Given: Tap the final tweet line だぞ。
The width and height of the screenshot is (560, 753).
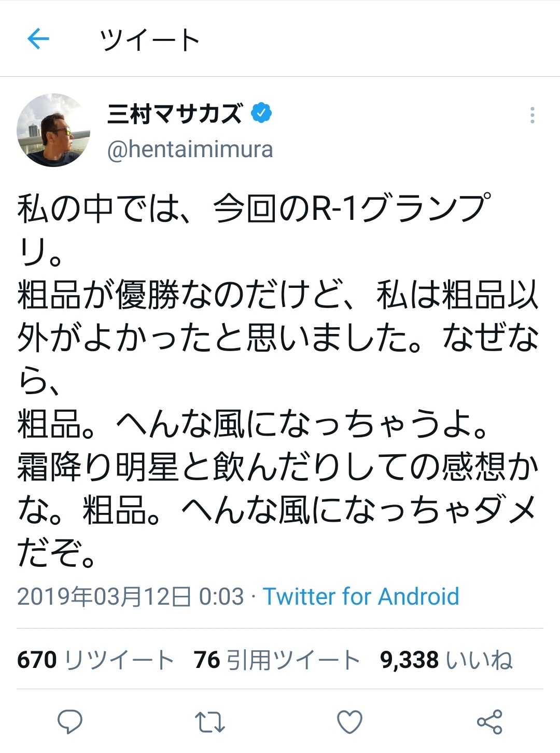Looking at the screenshot, I should tap(57, 554).
